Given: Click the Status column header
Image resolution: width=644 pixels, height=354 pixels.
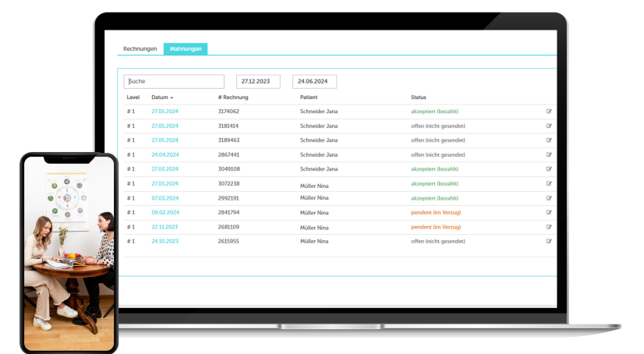Looking at the screenshot, I should [419, 97].
